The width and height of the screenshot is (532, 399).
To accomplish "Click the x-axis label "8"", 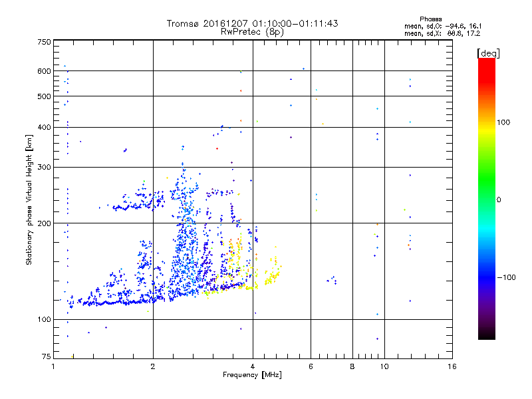I will pyautogui.click(x=352, y=366).
